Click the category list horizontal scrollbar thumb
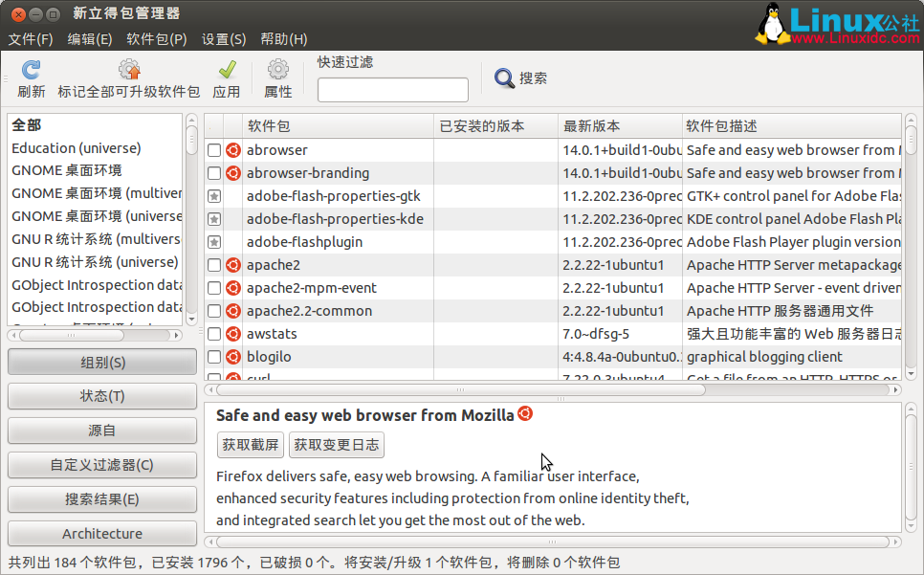Viewport: 924px width, 575px height. [72, 335]
